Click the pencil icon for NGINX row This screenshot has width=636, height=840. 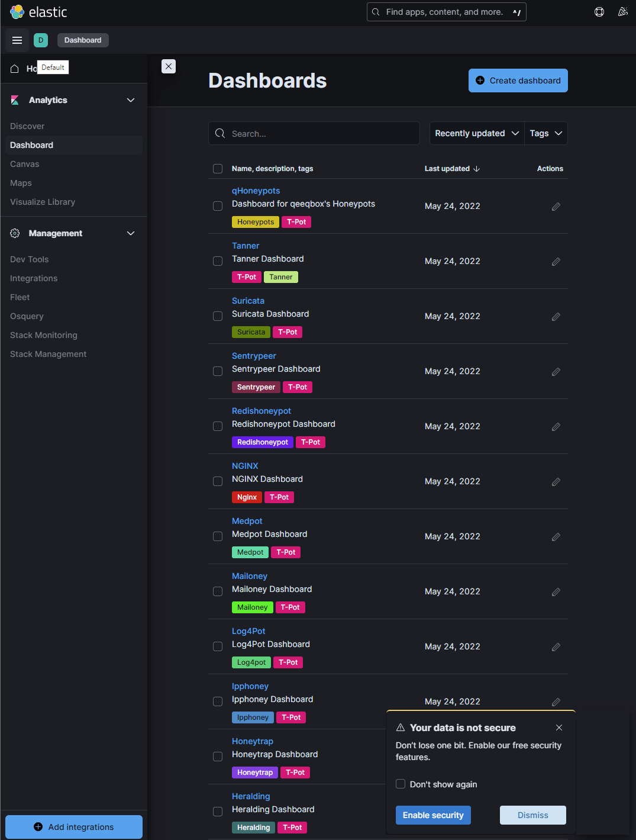coord(556,482)
